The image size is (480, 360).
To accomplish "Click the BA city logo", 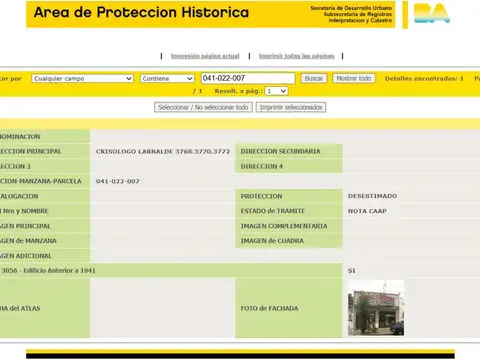I will pyautogui.click(x=432, y=13).
